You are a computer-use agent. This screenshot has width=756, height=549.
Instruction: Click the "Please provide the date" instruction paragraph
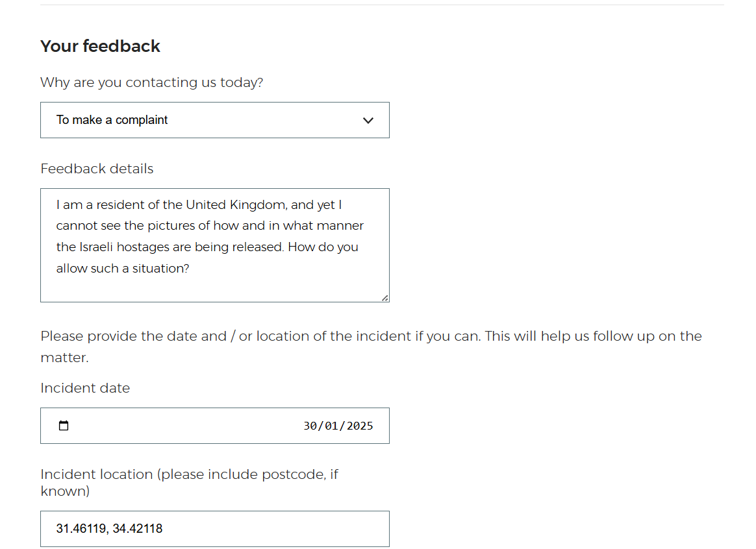pyautogui.click(x=370, y=337)
